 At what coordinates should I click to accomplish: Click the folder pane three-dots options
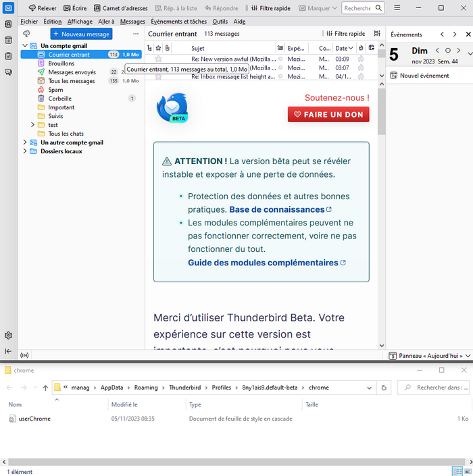[x=135, y=34]
